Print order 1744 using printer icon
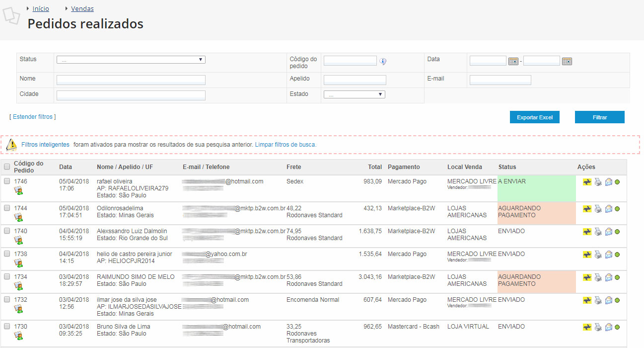Viewport: 644px width, 348px height. point(598,209)
